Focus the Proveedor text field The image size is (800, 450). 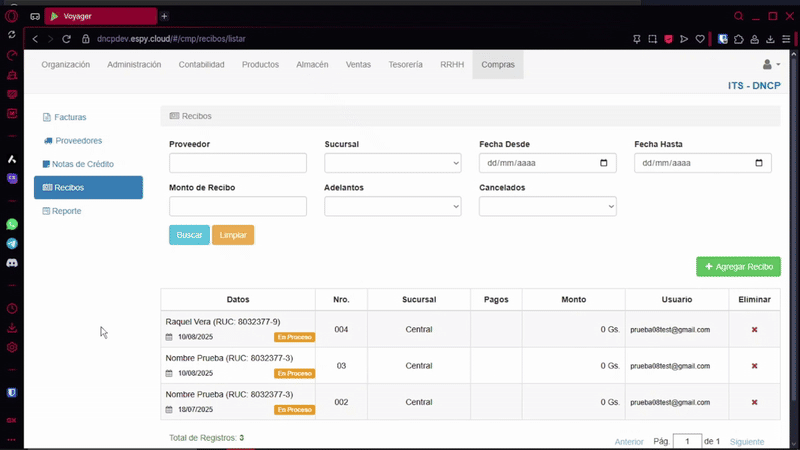coord(237,163)
